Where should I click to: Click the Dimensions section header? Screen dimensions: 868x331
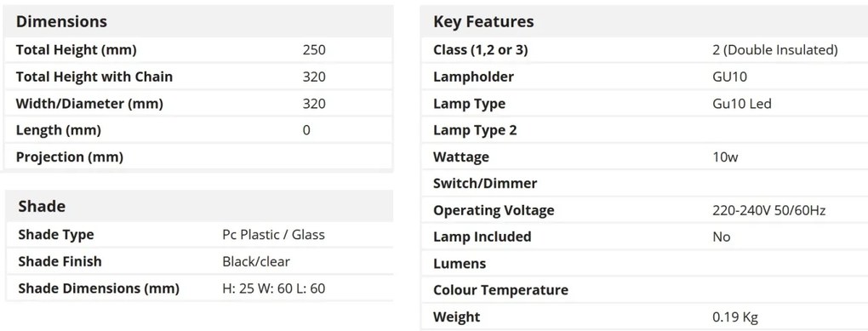point(61,21)
